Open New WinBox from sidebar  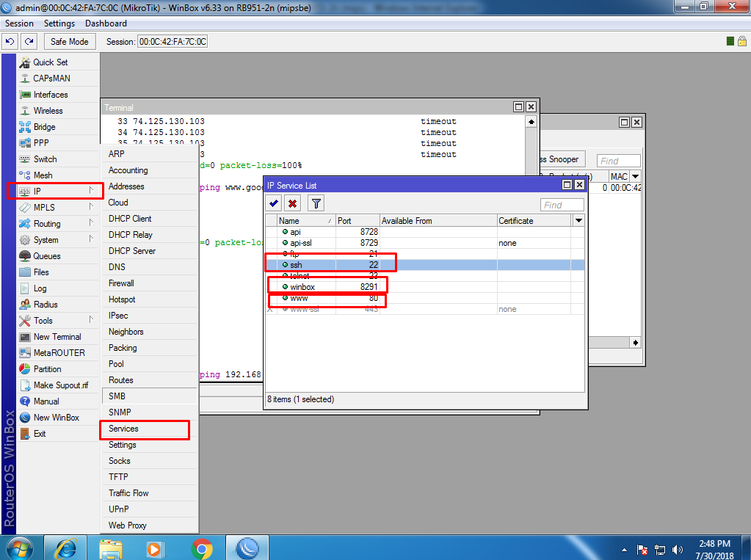coord(58,417)
